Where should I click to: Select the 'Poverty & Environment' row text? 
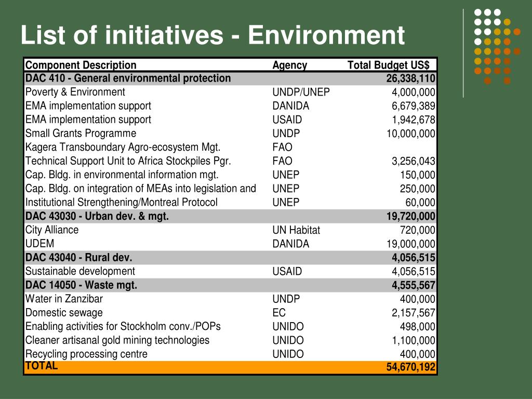[x=75, y=92]
